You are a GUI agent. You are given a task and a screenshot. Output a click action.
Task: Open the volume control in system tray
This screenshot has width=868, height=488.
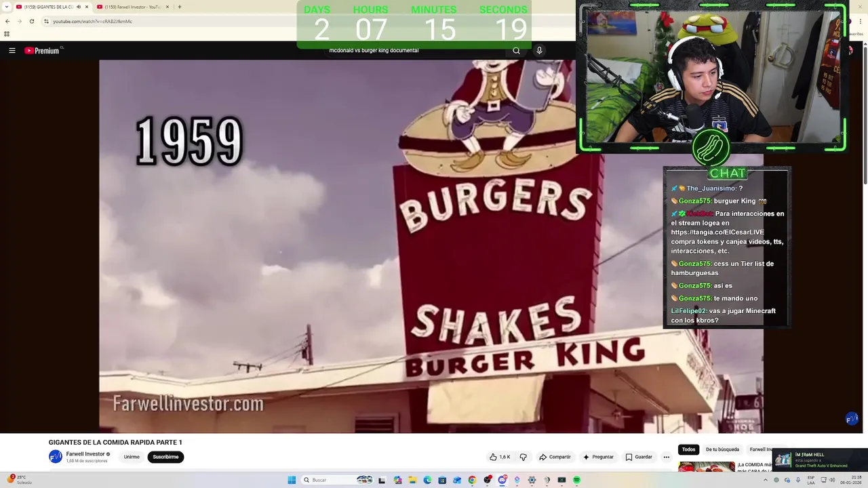pyautogui.click(x=832, y=480)
